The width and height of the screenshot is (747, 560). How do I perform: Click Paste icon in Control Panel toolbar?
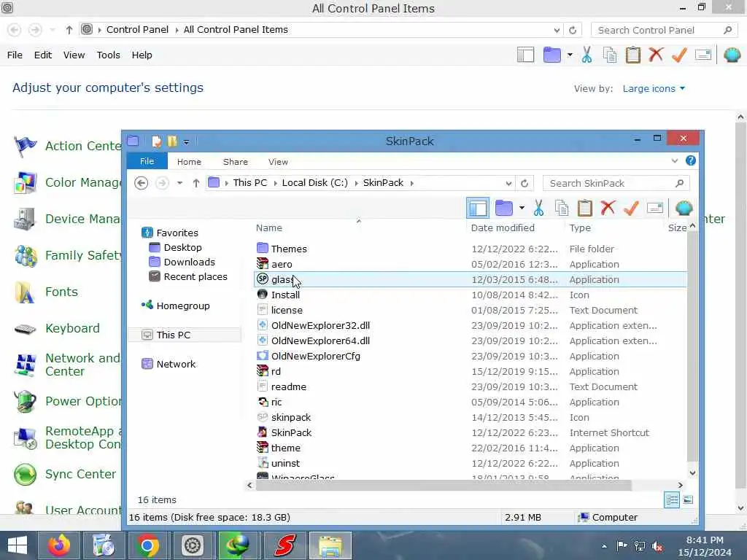click(632, 55)
